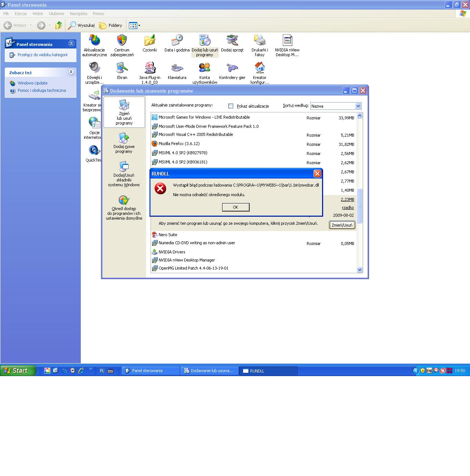The image size is (470, 476).
Task: Open the Pomoc menu
Action: pos(99,14)
